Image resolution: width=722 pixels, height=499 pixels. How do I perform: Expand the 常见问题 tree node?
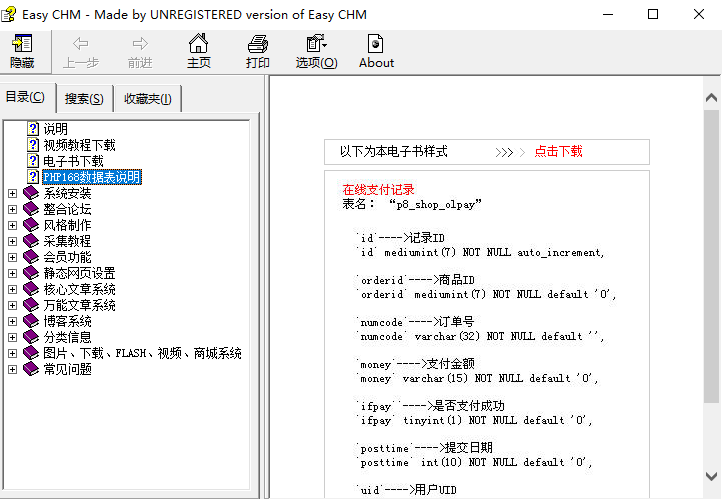coord(12,369)
